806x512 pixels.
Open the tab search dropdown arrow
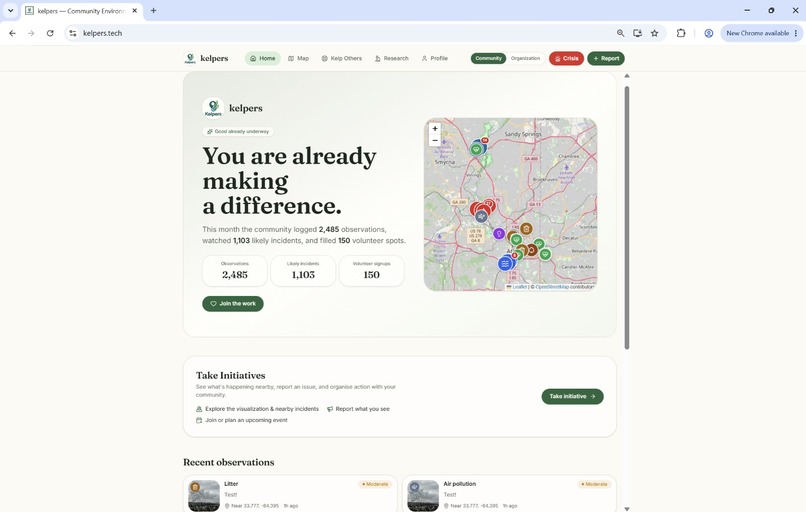10,11
